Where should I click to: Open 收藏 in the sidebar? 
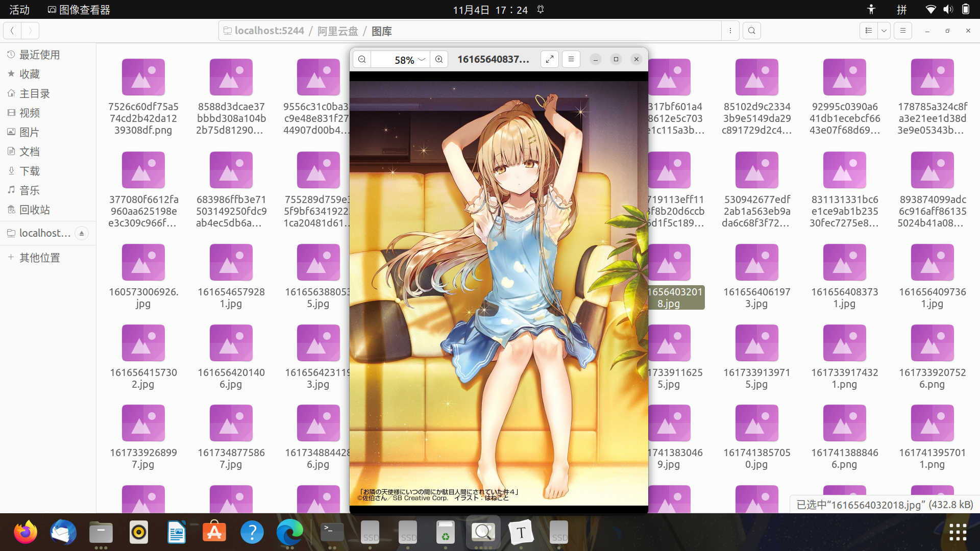[x=48, y=74]
